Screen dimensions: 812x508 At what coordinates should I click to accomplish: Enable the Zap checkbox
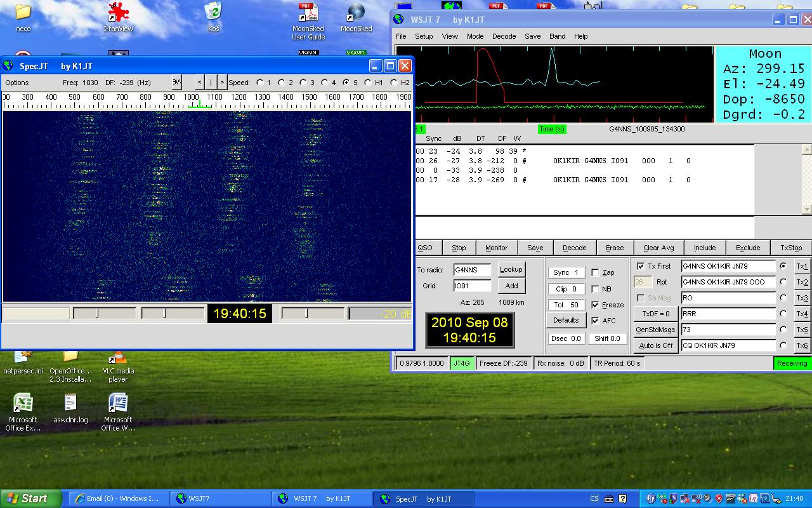[595, 272]
